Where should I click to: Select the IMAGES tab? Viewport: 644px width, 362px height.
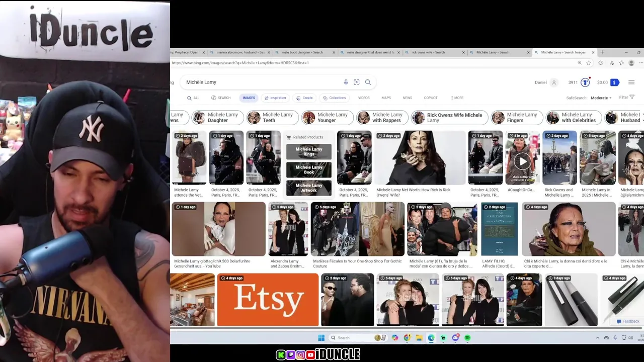click(249, 98)
